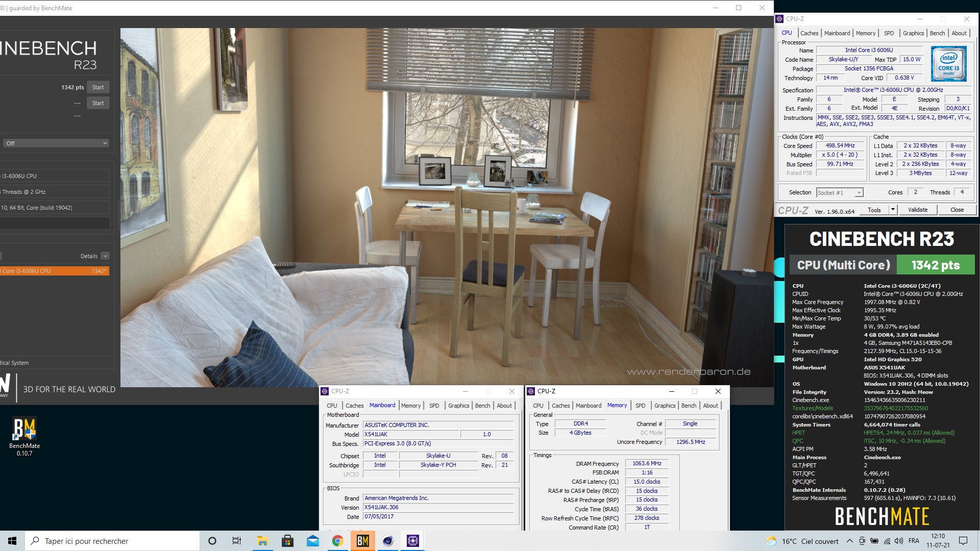
Task: Open weather widget showing 16°C
Action: pos(802,541)
